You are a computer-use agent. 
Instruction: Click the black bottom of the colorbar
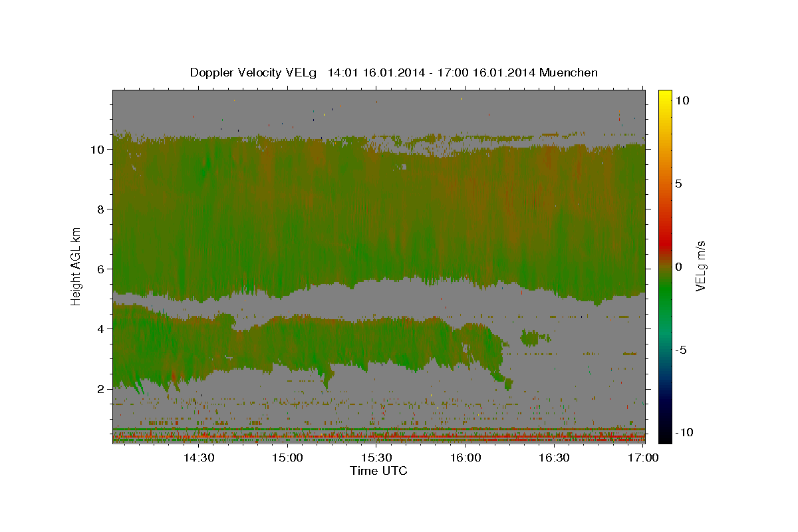(665, 438)
